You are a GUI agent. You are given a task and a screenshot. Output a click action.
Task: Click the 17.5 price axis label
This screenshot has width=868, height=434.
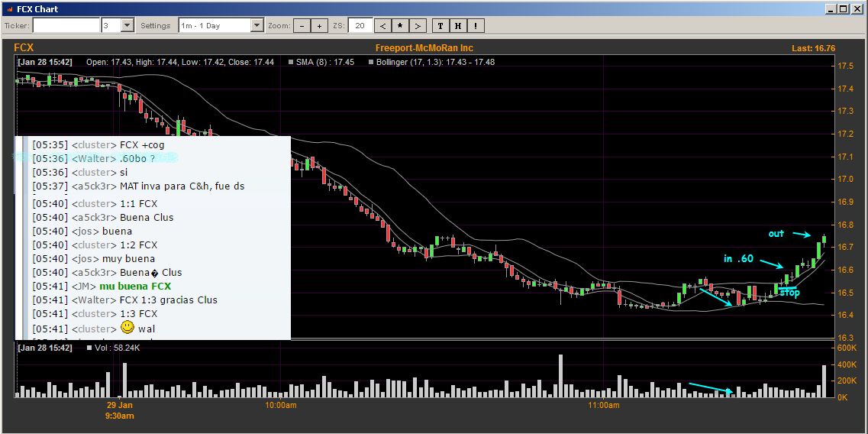coord(845,66)
